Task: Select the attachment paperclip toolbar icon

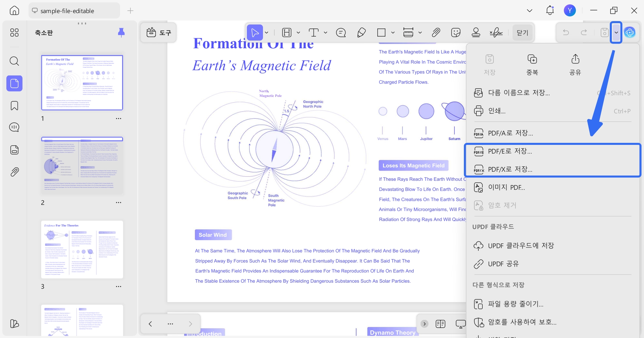Action: [436, 33]
